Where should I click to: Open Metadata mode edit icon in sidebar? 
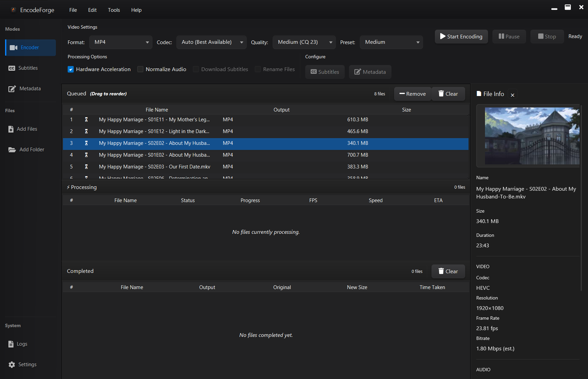pos(12,89)
